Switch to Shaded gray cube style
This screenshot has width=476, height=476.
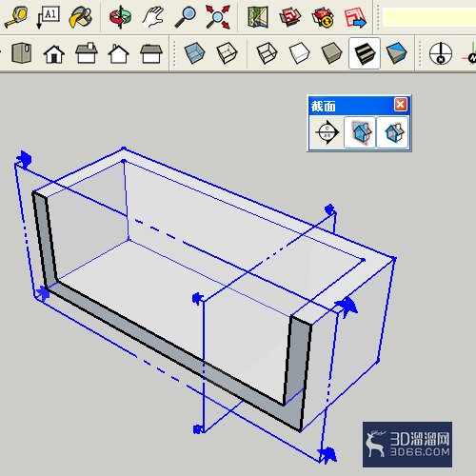(x=331, y=53)
